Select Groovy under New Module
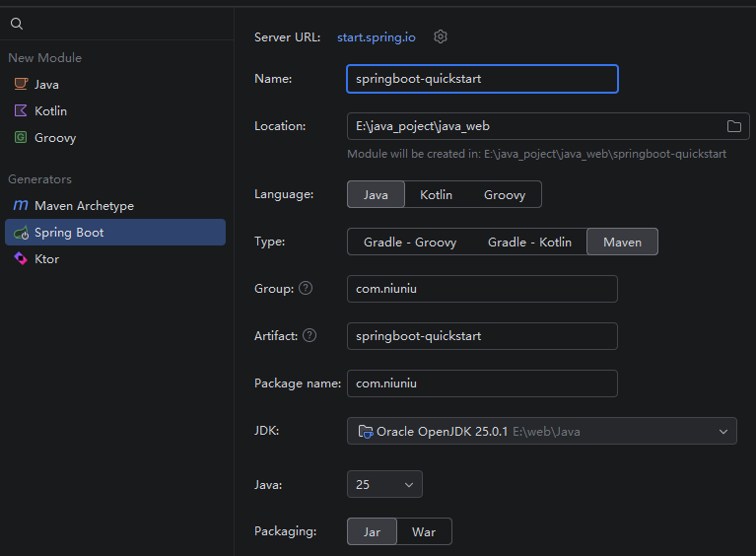This screenshot has height=556, width=756. click(115, 137)
